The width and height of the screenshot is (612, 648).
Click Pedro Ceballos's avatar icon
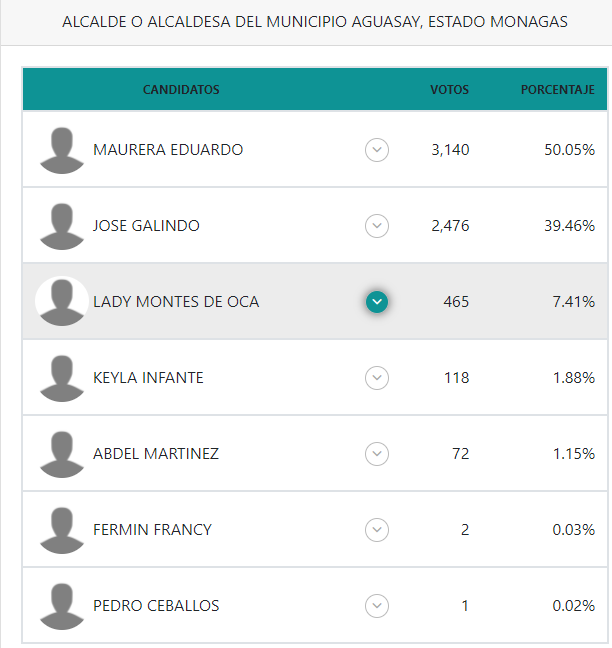(62, 606)
